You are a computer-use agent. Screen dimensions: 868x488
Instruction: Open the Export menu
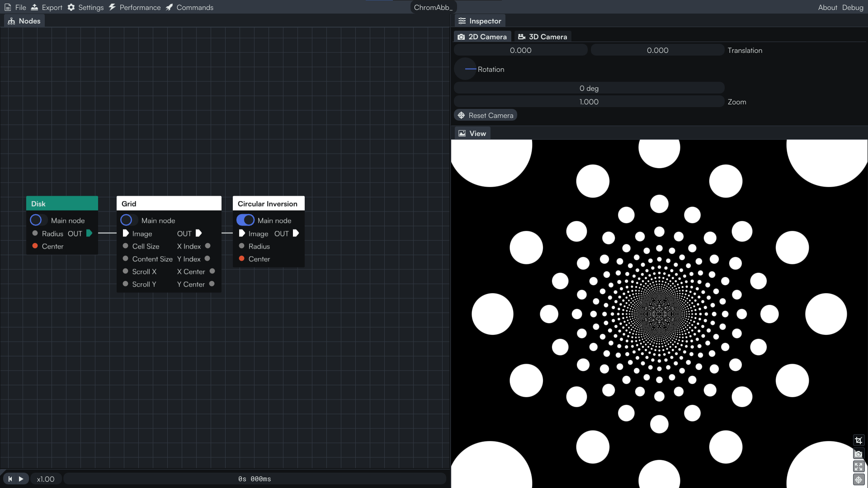coord(47,7)
